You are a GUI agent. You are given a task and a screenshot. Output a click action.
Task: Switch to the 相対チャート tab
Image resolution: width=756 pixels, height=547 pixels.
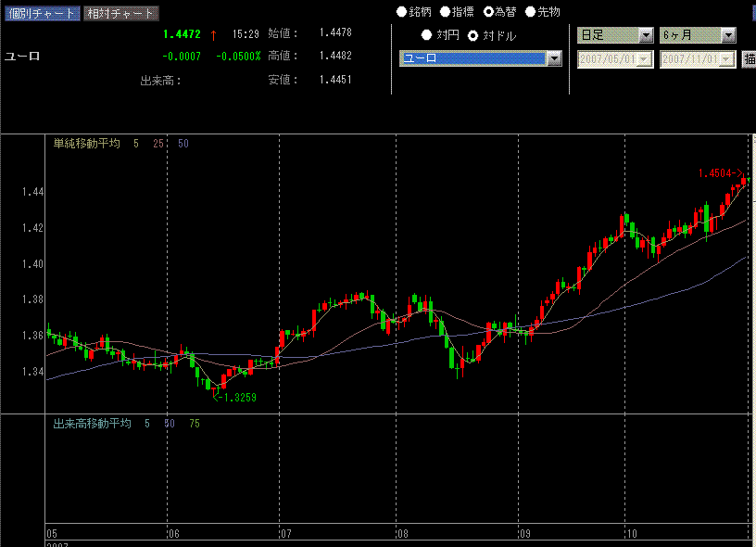[120, 14]
